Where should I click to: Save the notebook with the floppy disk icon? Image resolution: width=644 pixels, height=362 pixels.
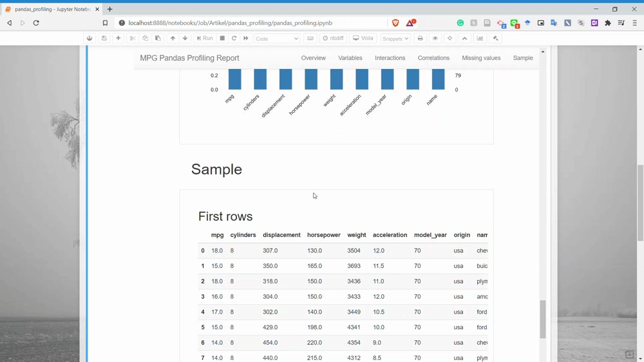coord(104,39)
